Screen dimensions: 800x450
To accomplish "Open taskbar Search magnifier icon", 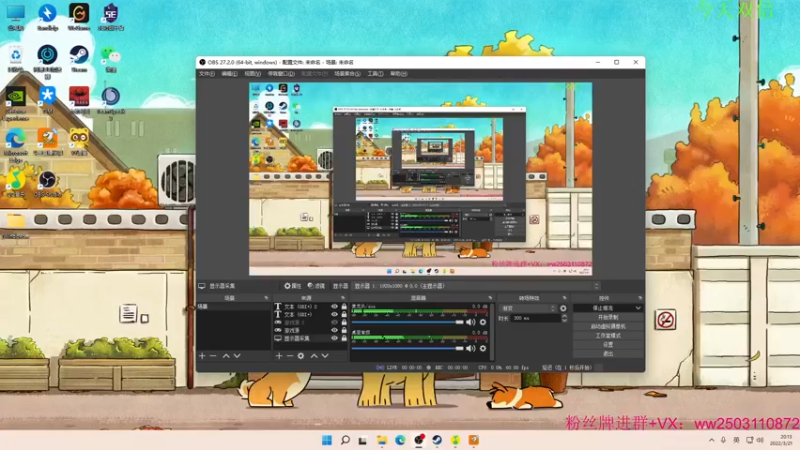I will (x=345, y=440).
